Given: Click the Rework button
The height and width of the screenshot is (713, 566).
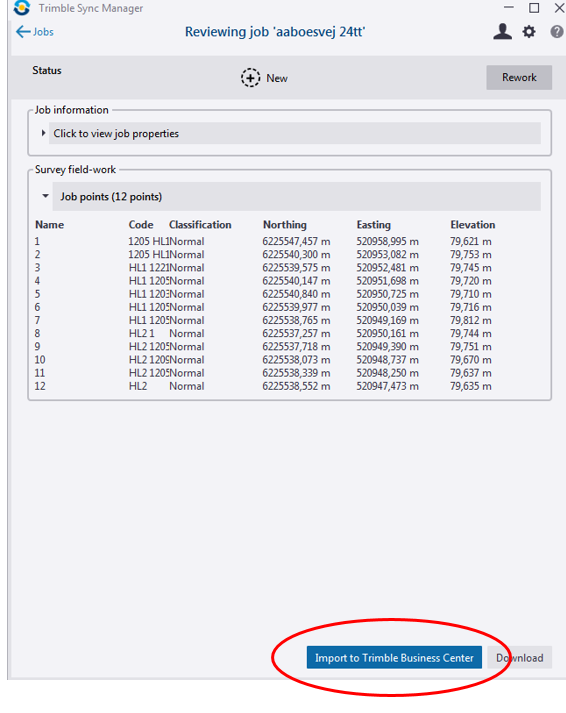Looking at the screenshot, I should (519, 77).
